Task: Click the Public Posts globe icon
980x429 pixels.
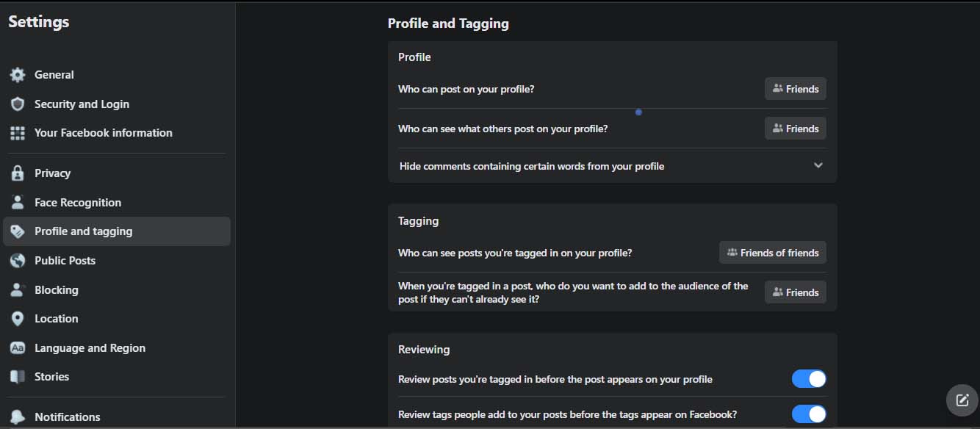Action: (18, 261)
